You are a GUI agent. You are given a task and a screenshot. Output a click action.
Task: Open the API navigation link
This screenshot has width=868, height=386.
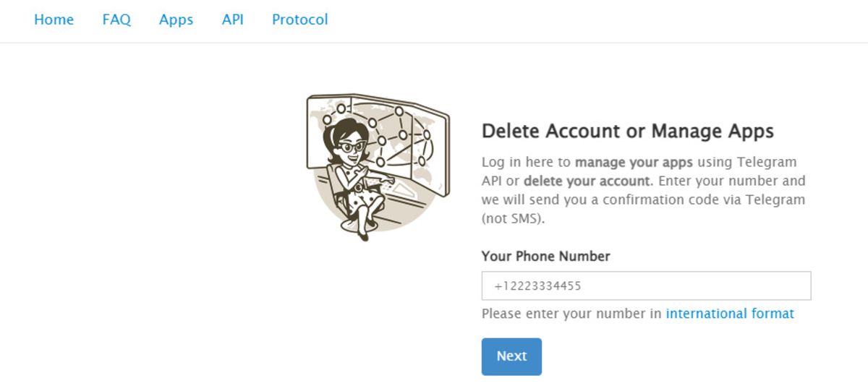click(232, 20)
